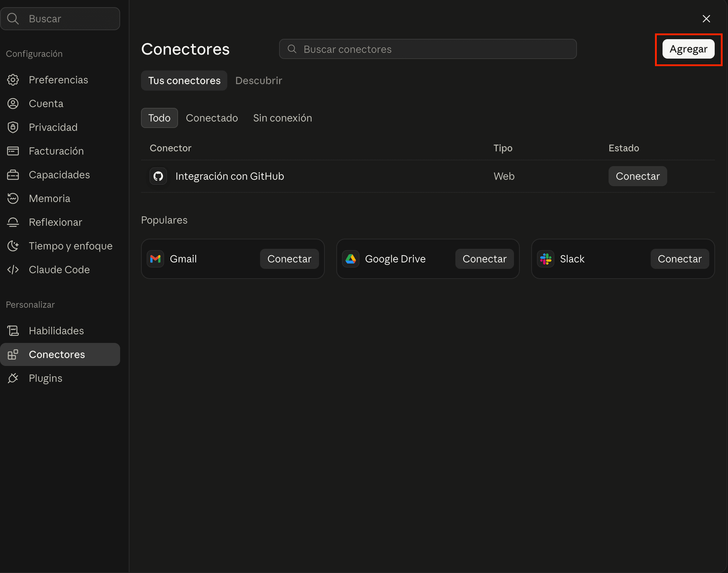Click the Google Drive logo icon
Screen dimensions: 728x573
pyautogui.click(x=351, y=259)
